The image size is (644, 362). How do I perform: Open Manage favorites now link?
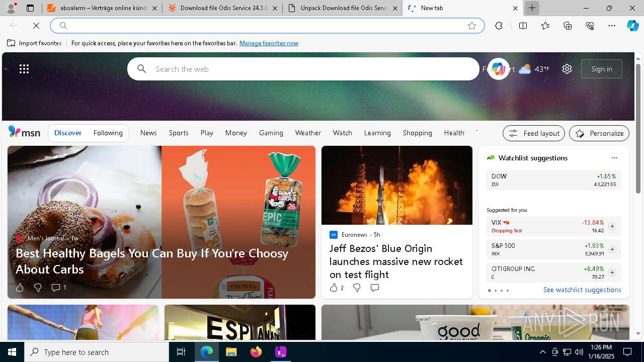pos(269,43)
